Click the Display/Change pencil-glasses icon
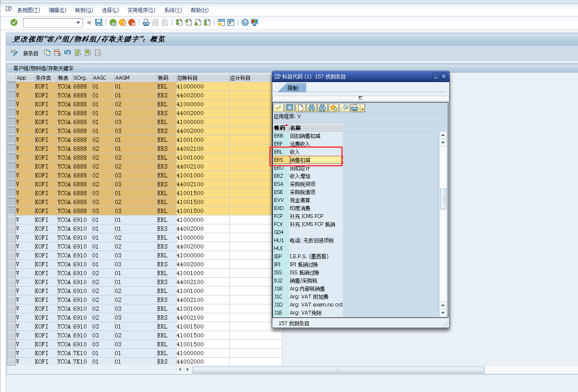The height and width of the screenshot is (392, 578). (x=14, y=53)
